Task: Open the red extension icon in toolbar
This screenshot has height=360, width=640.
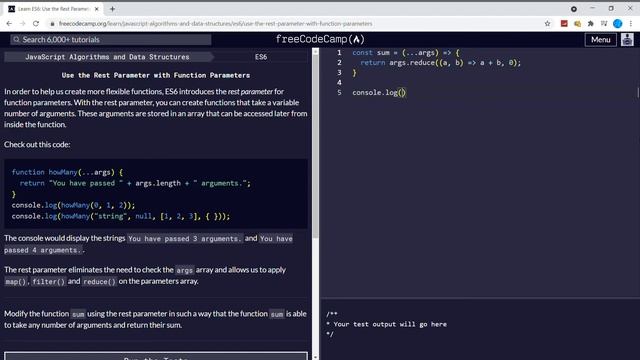Action: 564,24
